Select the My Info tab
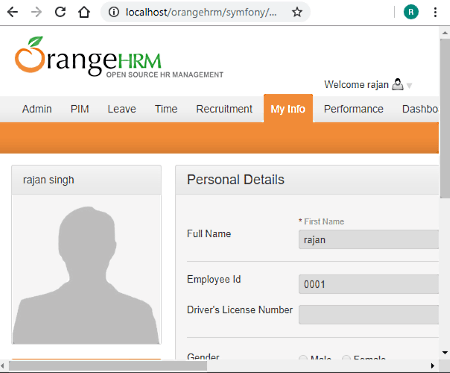This screenshot has width=450, height=373. [x=288, y=109]
